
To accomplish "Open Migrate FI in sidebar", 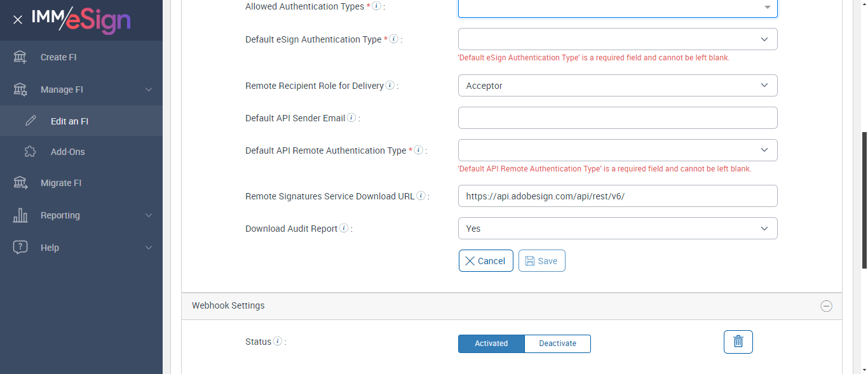I will pyautogui.click(x=61, y=183).
